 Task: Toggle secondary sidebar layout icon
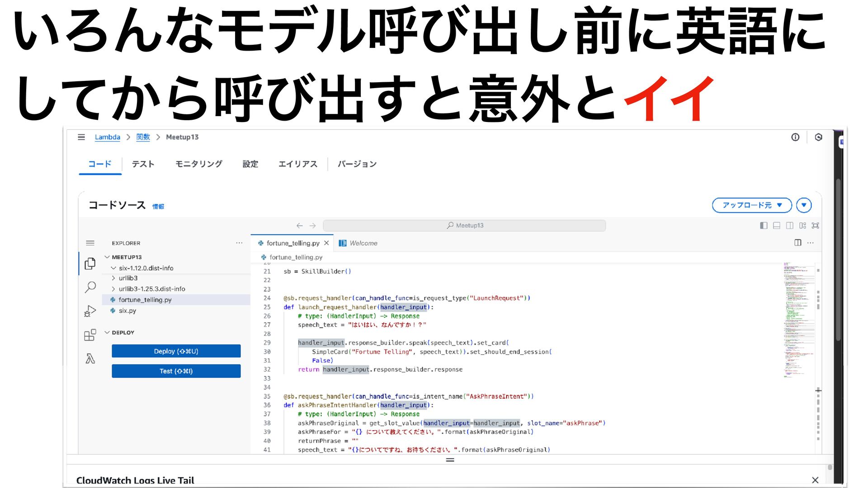coord(789,225)
